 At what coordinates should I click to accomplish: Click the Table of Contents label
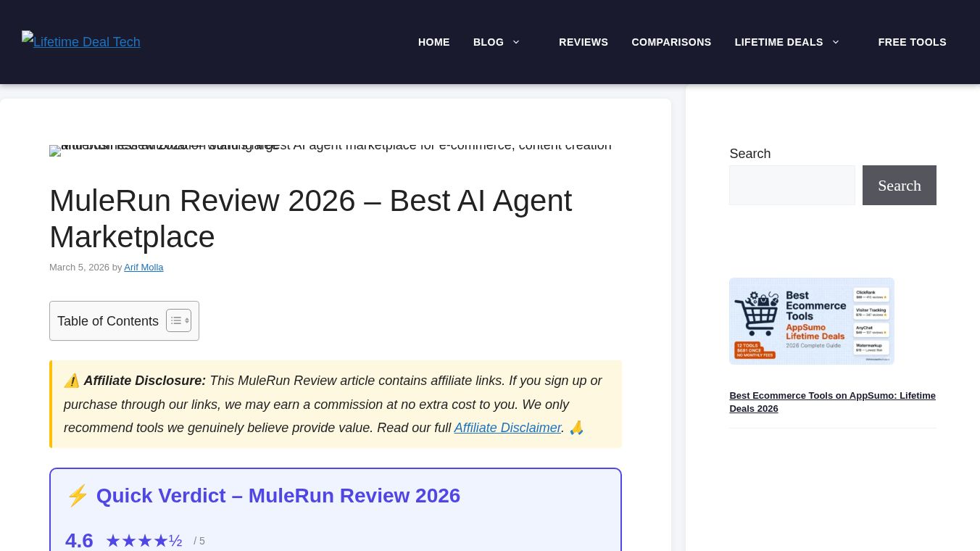coord(108,321)
